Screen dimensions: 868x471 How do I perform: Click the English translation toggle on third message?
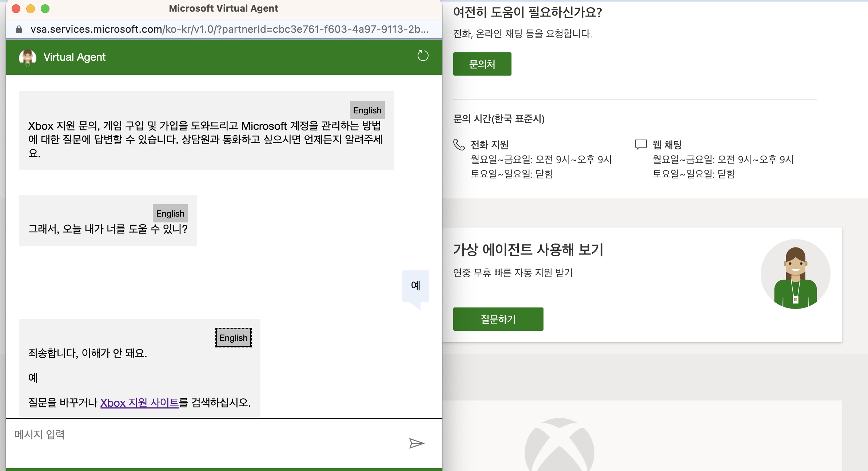click(233, 337)
